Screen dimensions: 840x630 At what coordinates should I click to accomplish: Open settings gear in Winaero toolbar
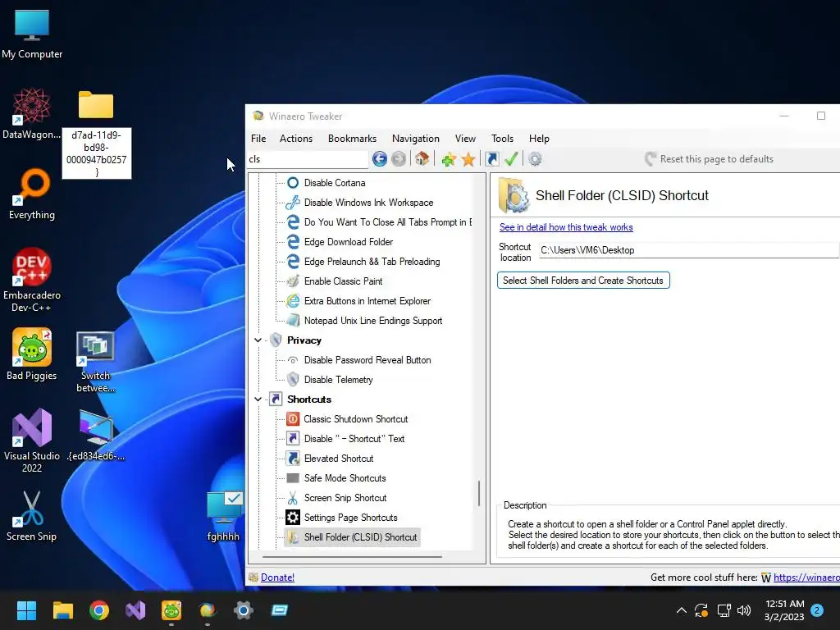coord(535,158)
